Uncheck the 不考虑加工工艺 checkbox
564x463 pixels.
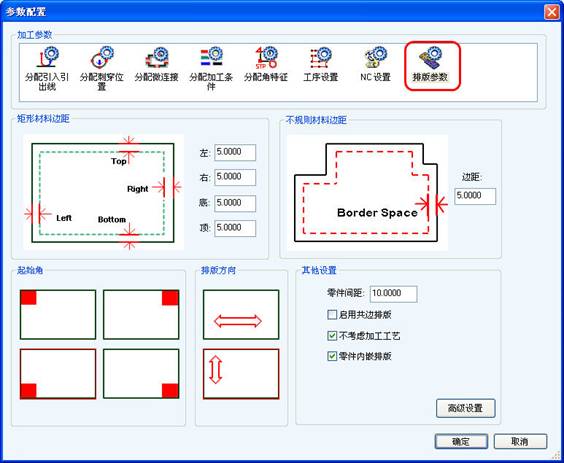tap(332, 336)
